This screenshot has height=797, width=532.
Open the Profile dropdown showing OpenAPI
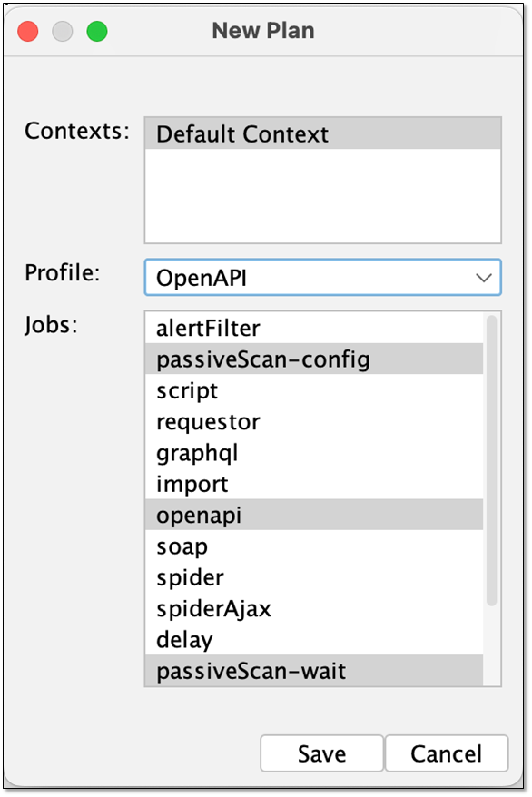[x=322, y=278]
